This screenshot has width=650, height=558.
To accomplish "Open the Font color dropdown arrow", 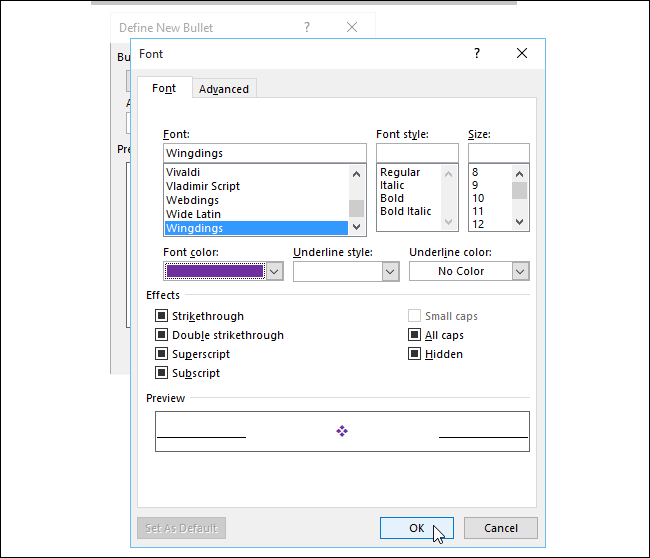I will click(274, 272).
